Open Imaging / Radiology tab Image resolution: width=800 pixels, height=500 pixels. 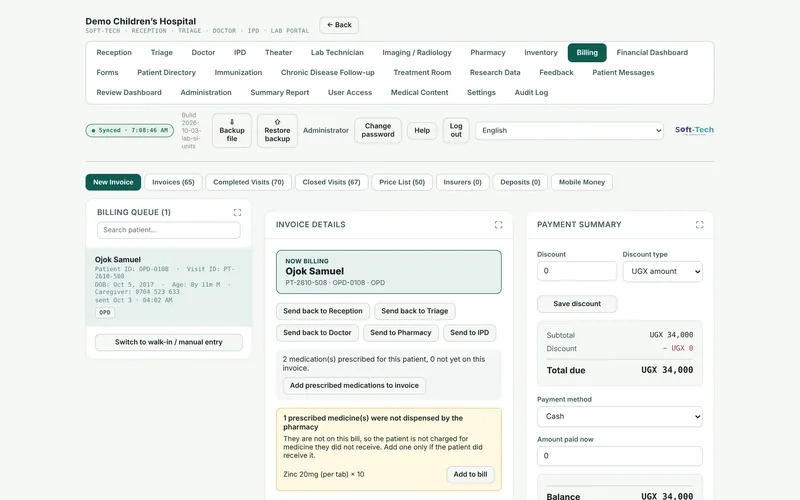pyautogui.click(x=417, y=53)
